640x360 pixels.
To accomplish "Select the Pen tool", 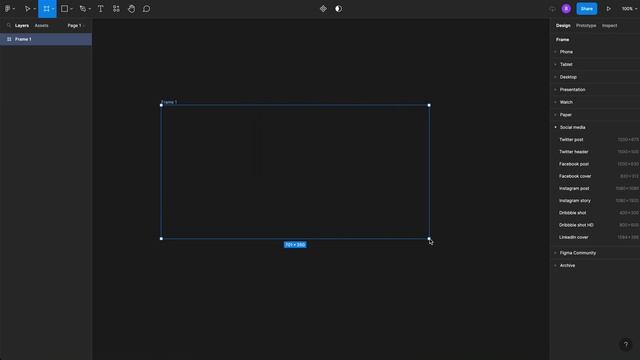I will tap(83, 9).
